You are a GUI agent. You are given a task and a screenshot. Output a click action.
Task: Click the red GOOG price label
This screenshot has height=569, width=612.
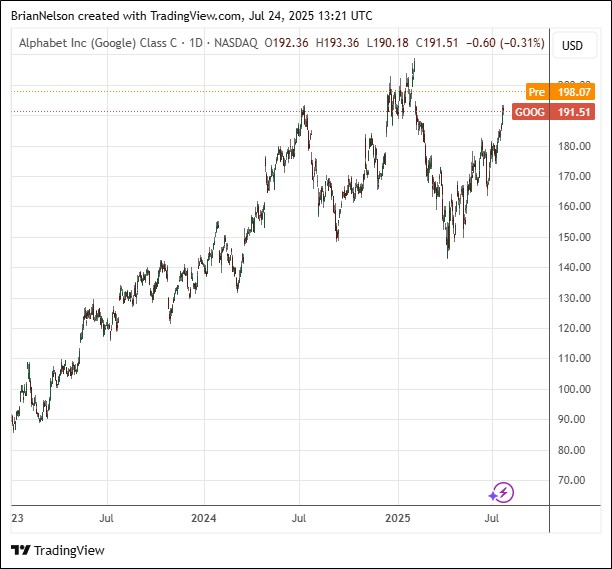point(530,112)
